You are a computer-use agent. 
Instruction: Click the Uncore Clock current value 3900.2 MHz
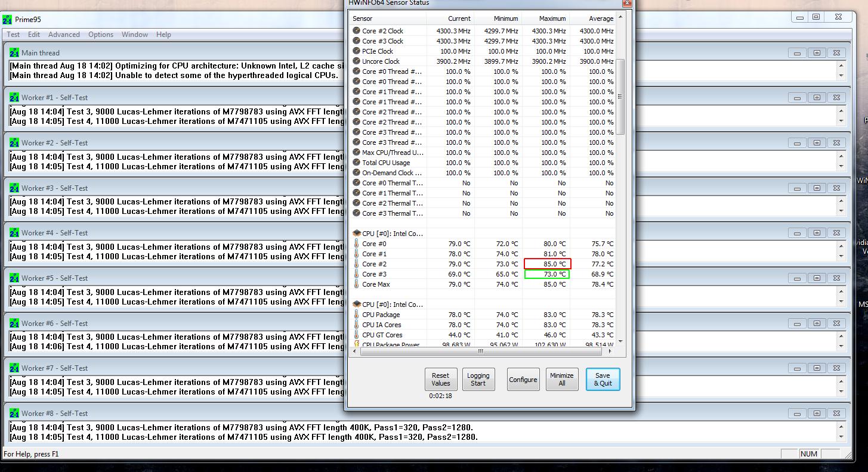pos(453,61)
